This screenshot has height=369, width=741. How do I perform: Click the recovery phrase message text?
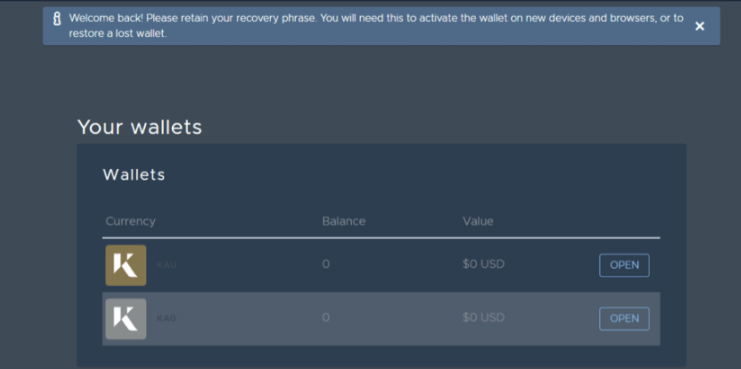(376, 26)
